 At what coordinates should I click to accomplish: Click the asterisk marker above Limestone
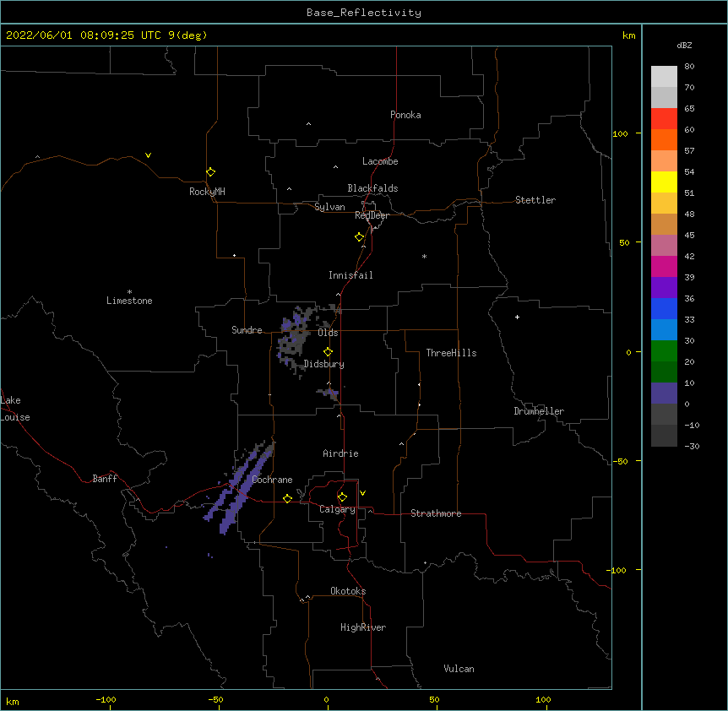click(x=129, y=292)
